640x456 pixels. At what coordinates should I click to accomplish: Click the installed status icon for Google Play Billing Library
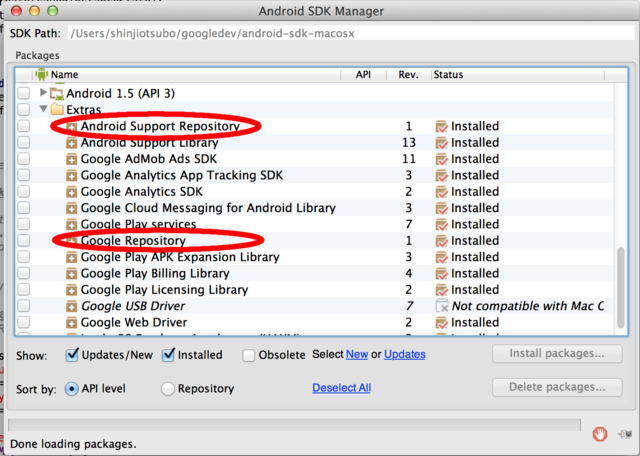(442, 274)
